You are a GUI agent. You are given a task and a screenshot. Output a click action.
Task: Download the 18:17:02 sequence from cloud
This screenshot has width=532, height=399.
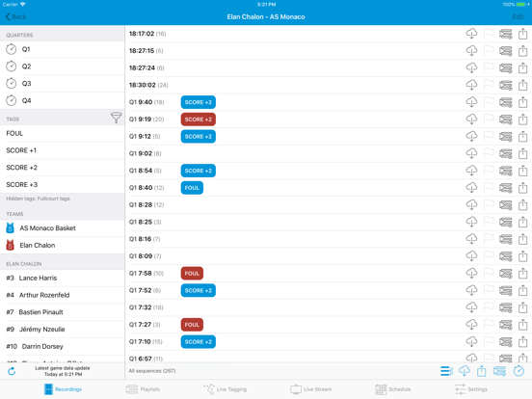(471, 34)
